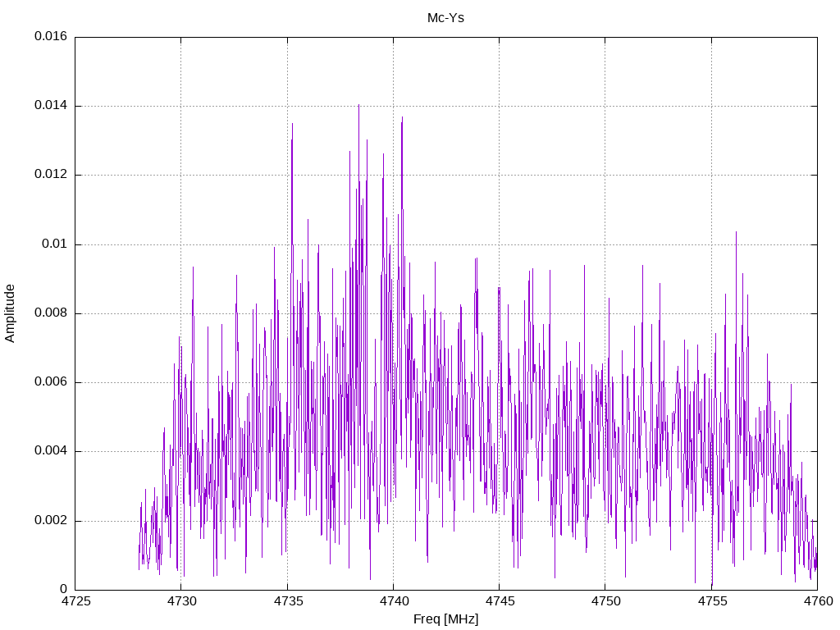Click the plot title Mc-Ys
This screenshot has width=840, height=630.
pos(445,18)
